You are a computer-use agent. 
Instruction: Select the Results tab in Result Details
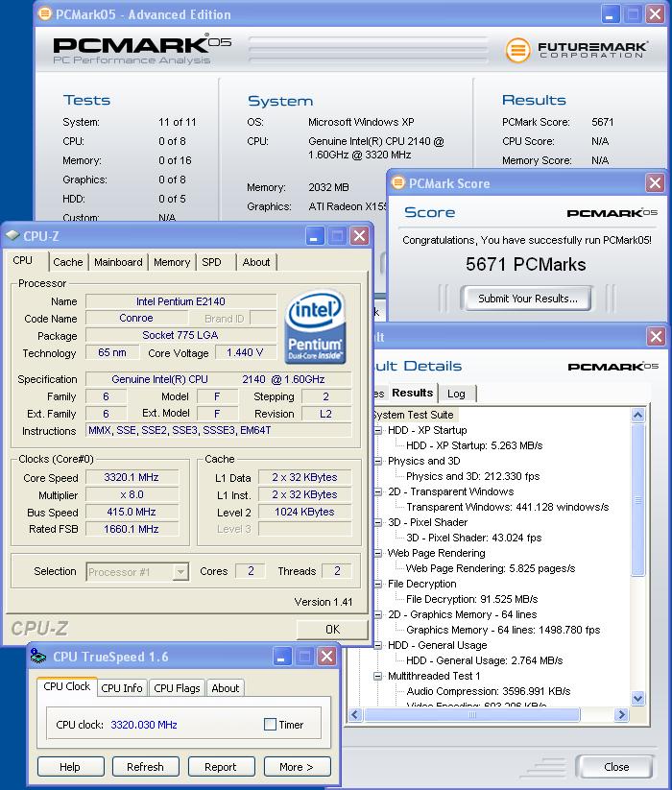point(412,393)
